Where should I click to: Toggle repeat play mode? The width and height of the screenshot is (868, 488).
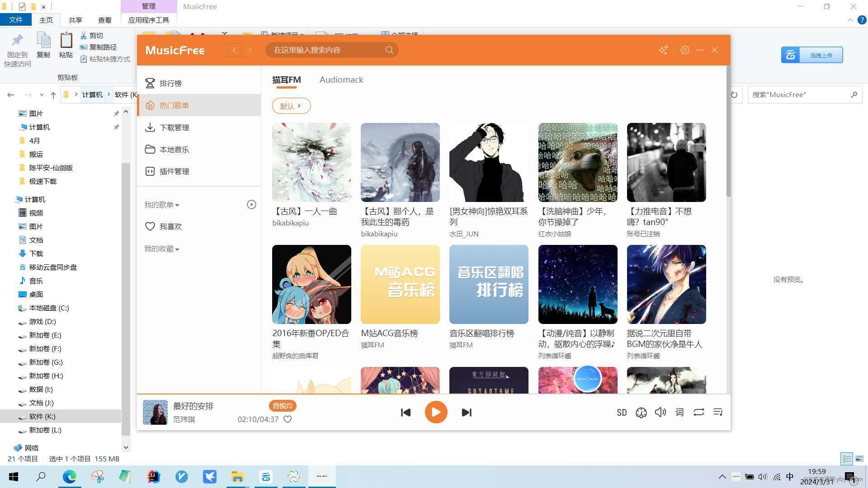pyautogui.click(x=699, y=412)
